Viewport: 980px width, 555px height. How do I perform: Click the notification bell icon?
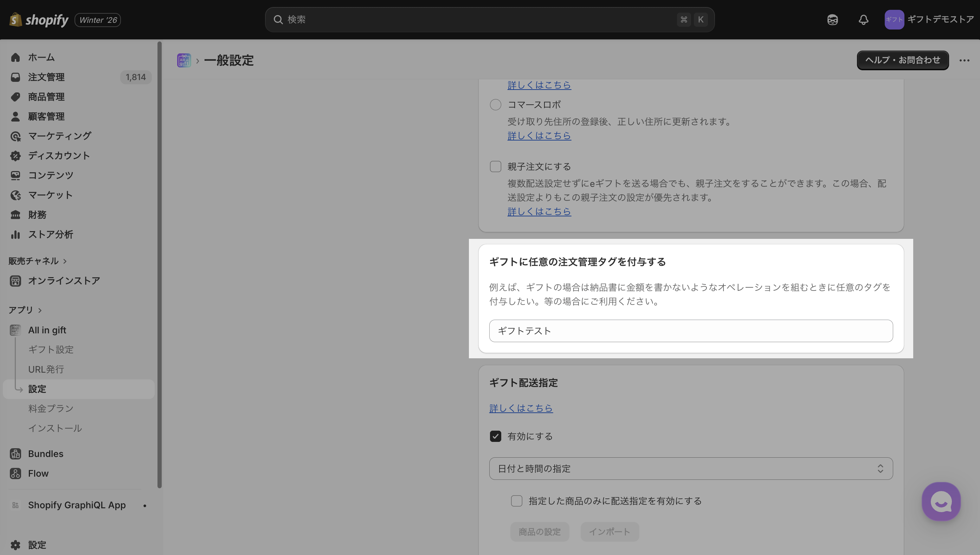click(863, 20)
